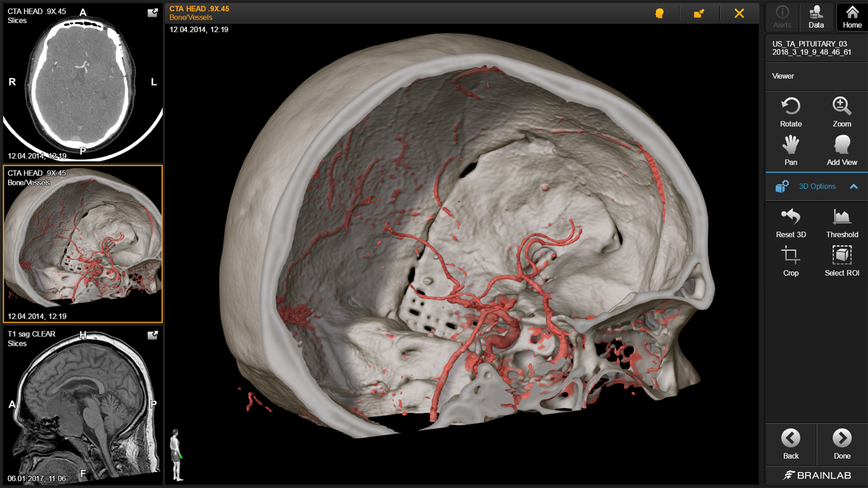
Task: Open the Data panel
Action: (816, 17)
